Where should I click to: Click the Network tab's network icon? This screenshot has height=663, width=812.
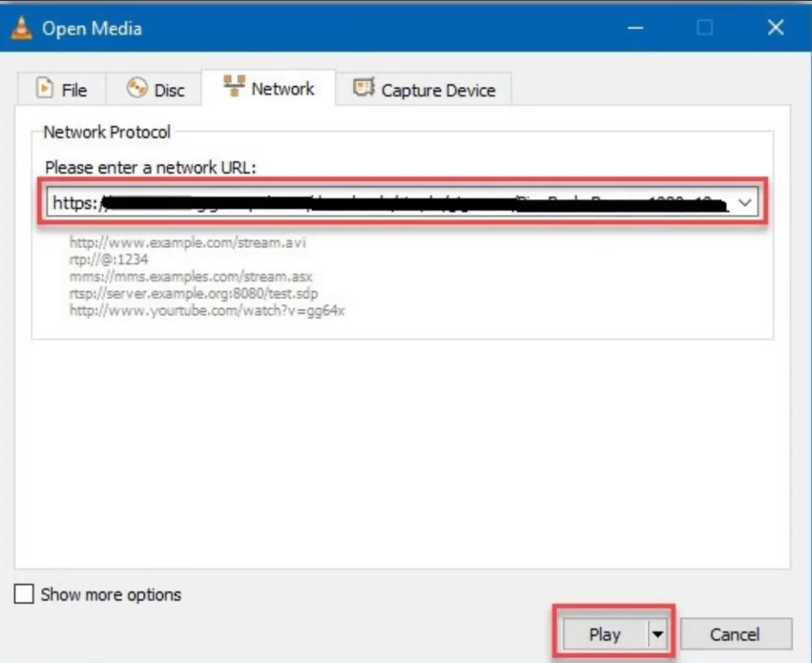tap(234, 87)
